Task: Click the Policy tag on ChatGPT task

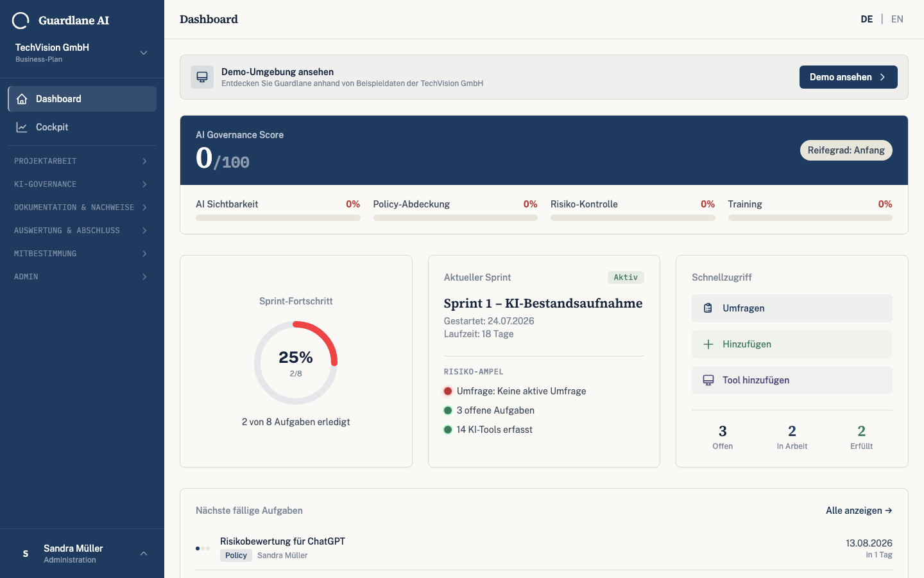Action: (x=236, y=556)
